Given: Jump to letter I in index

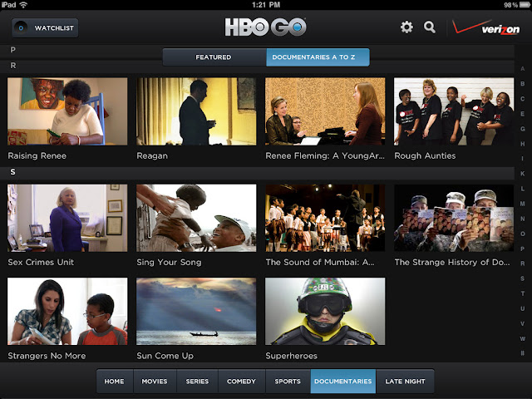Looking at the screenshot, I should click(523, 159).
